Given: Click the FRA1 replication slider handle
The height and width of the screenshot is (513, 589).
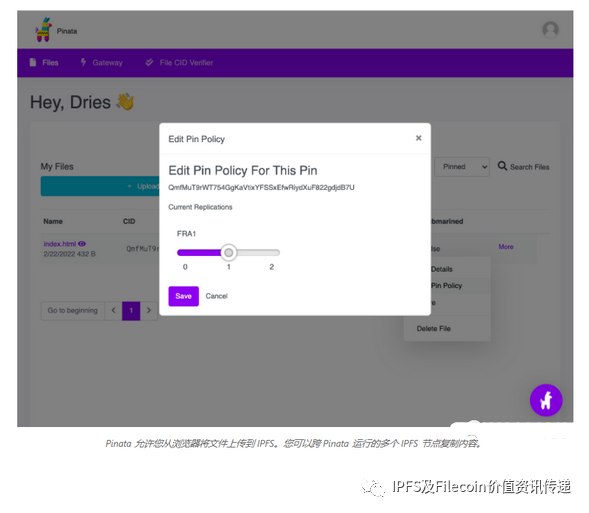Looking at the screenshot, I should coord(228,252).
